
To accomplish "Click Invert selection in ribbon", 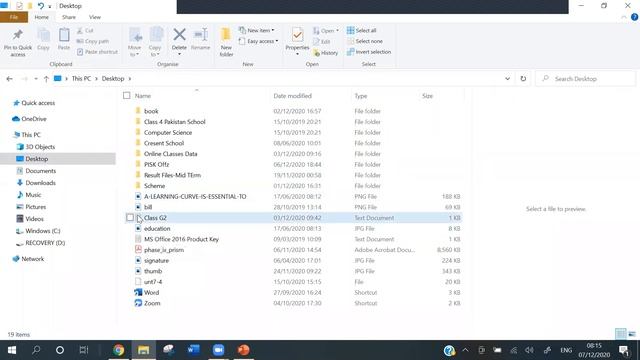I will (x=369, y=52).
